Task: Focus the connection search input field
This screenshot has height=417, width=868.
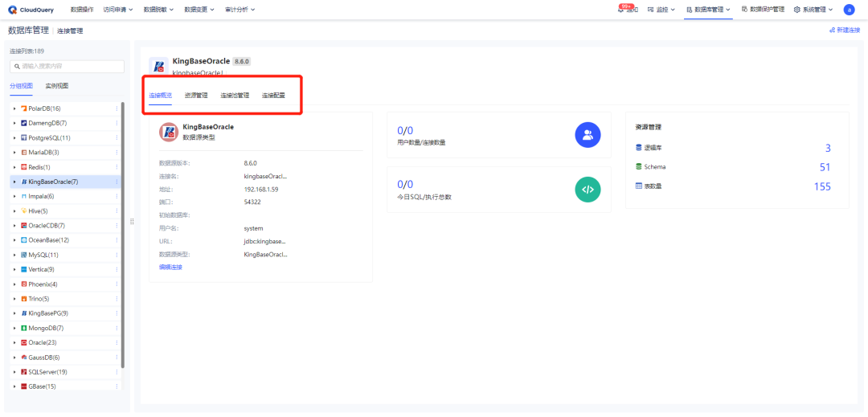Action: pos(67,67)
